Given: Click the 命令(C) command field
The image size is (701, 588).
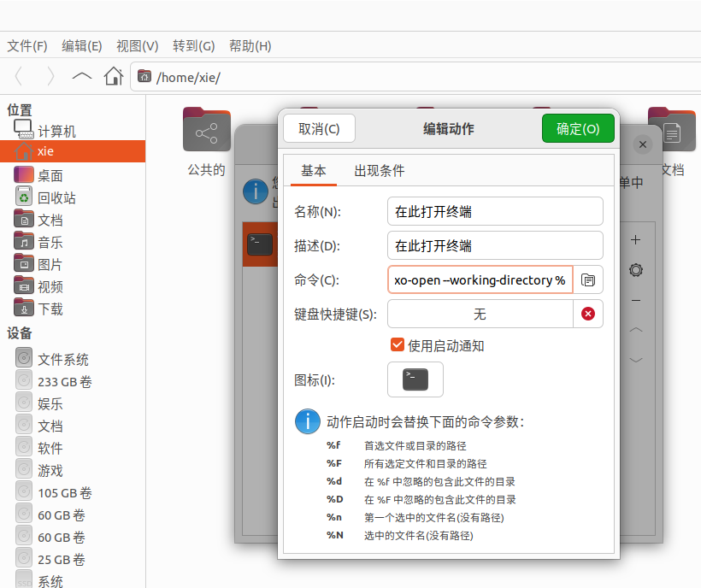Looking at the screenshot, I should pos(480,279).
